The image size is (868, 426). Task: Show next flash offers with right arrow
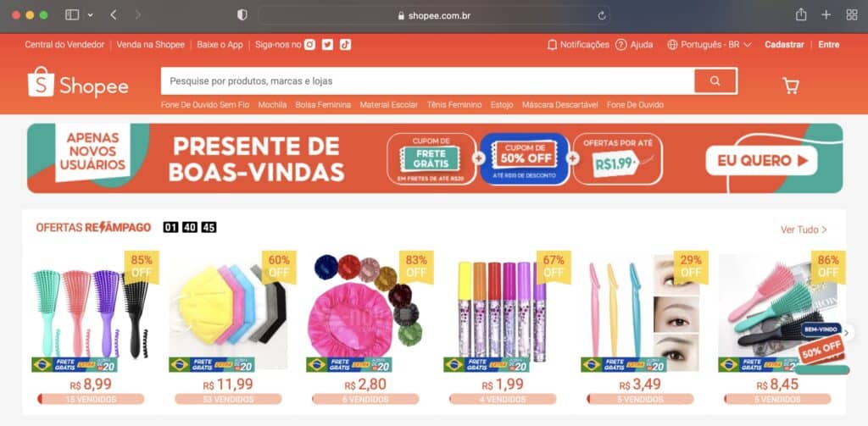[x=847, y=333]
